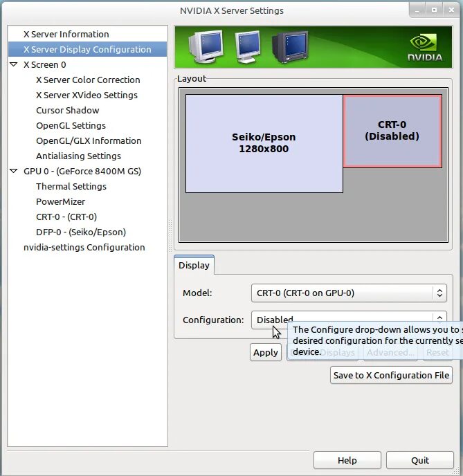Select the Seiko/Epson 1280x800 display box
Viewport: 463px width, 476px height.
click(264, 143)
